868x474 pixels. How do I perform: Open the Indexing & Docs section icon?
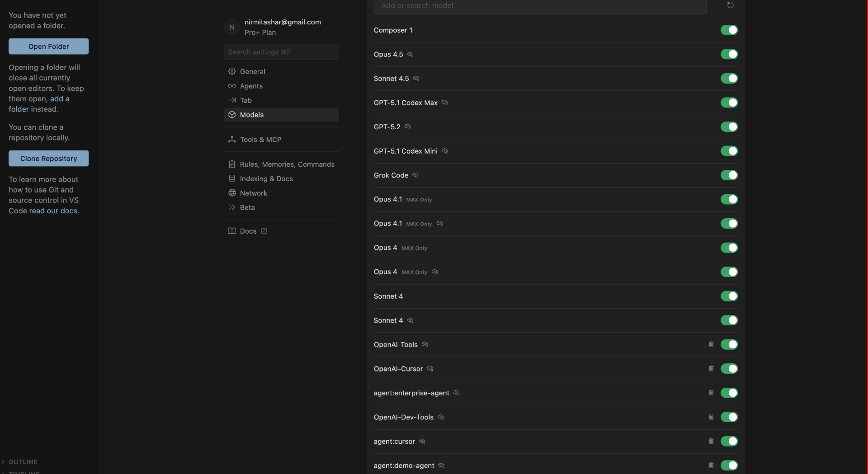(231, 178)
